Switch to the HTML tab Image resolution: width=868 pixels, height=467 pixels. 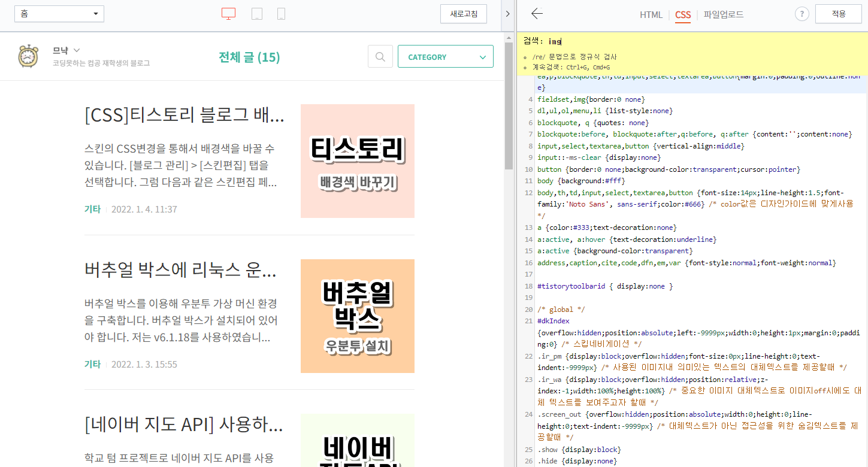coord(651,14)
